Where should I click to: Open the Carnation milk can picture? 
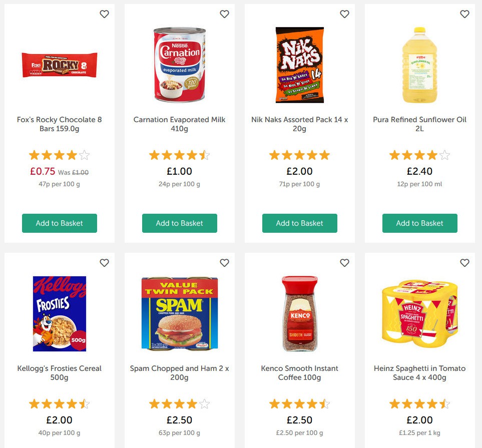tap(180, 65)
